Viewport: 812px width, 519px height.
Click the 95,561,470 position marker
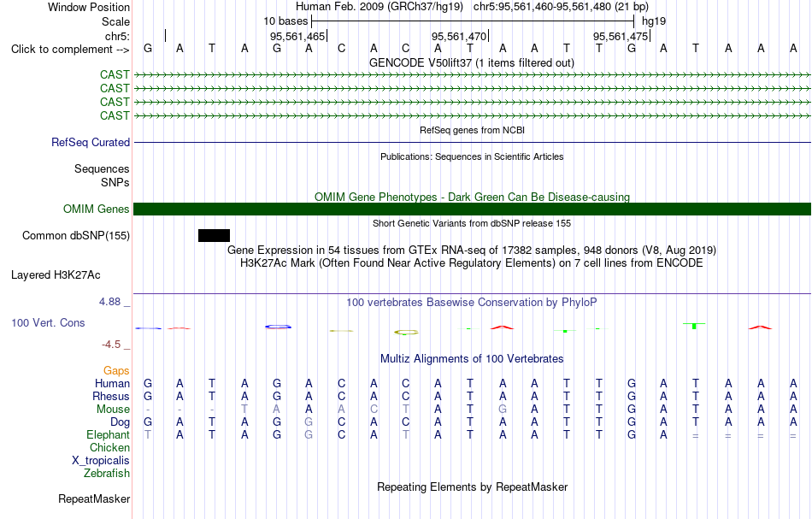pyautogui.click(x=459, y=36)
